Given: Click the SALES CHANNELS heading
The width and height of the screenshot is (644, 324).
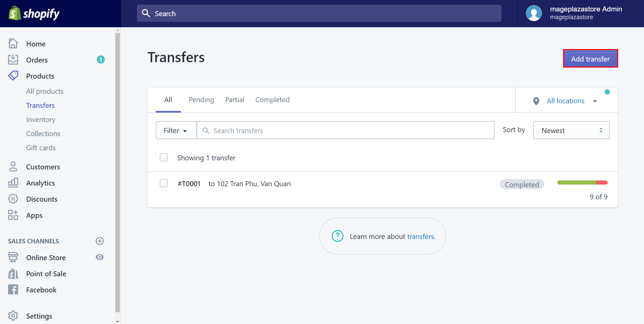Looking at the screenshot, I should (33, 241).
